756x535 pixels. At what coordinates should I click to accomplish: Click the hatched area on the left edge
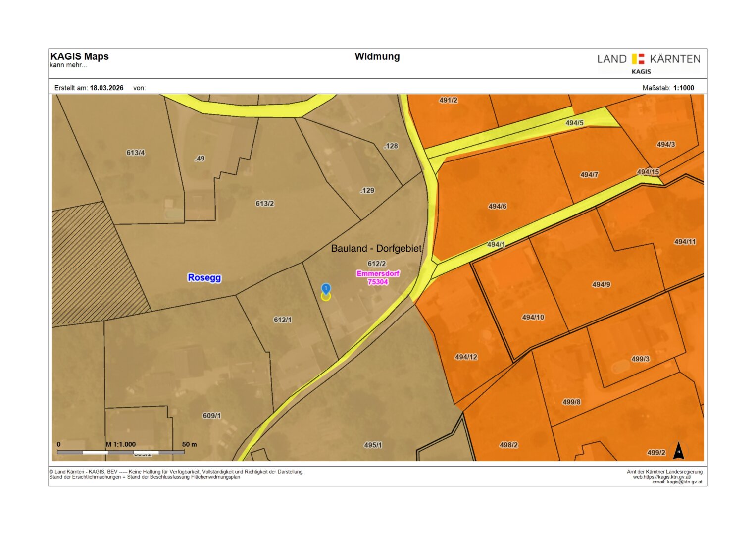click(x=89, y=267)
